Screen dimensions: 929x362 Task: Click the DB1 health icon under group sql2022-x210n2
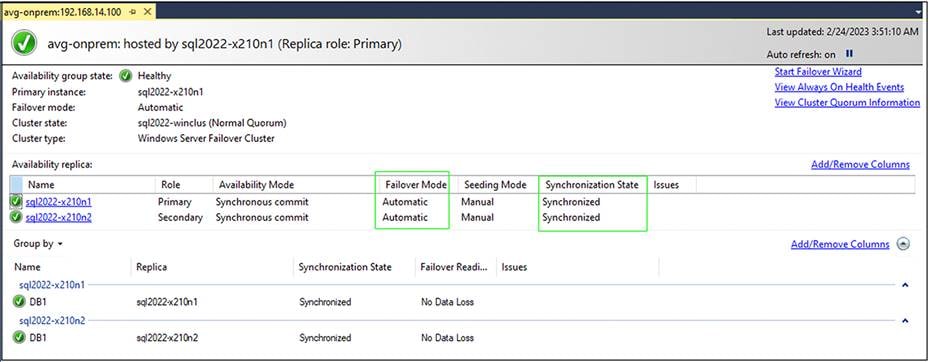tap(19, 338)
